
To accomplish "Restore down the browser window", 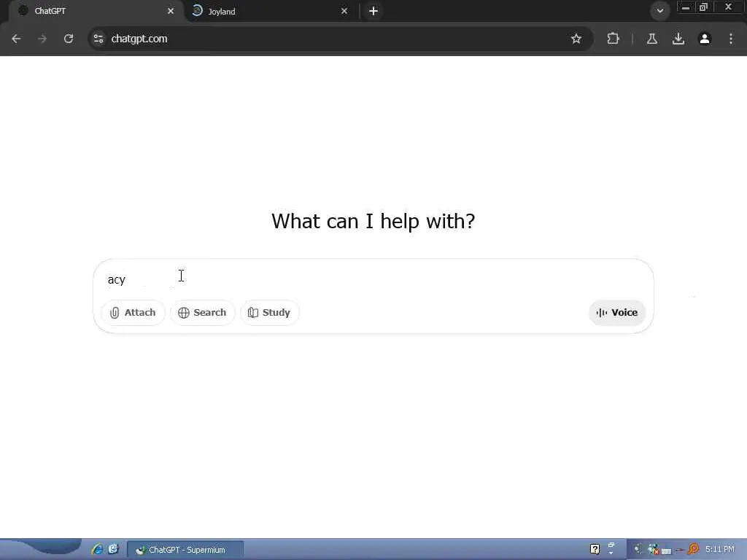I will pyautogui.click(x=703, y=7).
